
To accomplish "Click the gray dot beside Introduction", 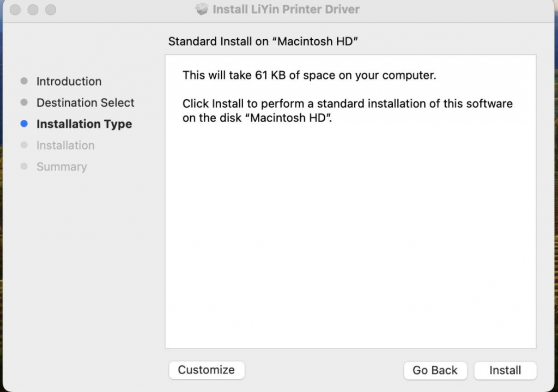I will [x=25, y=81].
